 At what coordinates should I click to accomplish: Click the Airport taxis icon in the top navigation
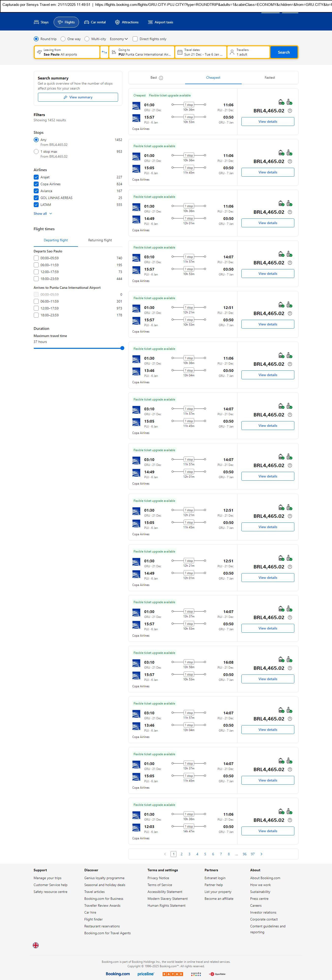tap(150, 22)
